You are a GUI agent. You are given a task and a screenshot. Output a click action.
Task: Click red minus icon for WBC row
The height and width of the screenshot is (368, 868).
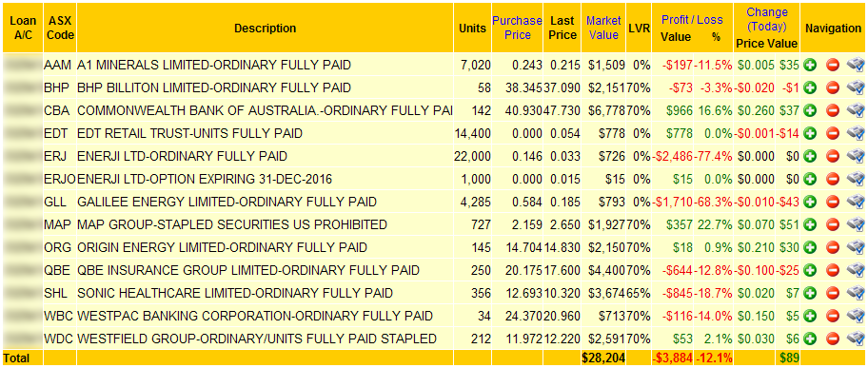pos(833,316)
